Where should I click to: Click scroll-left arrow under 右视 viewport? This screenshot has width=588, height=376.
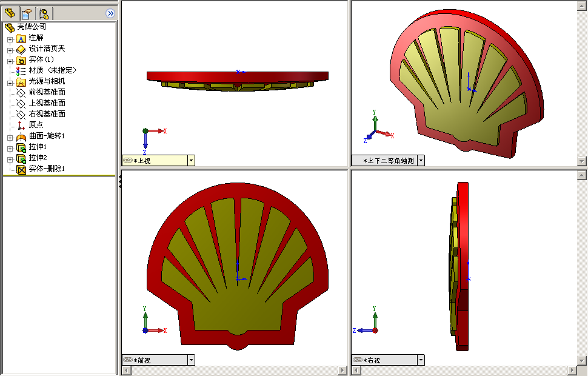coord(356,371)
